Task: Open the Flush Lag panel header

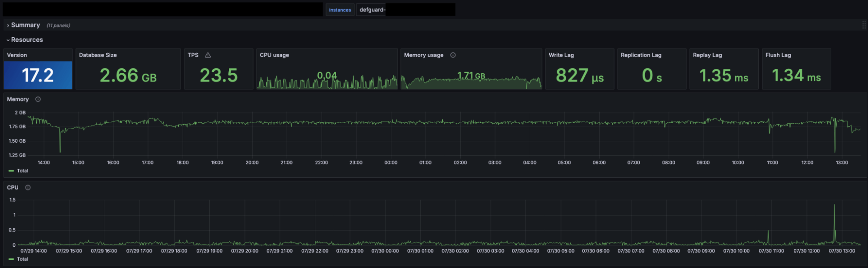Action: [778, 55]
